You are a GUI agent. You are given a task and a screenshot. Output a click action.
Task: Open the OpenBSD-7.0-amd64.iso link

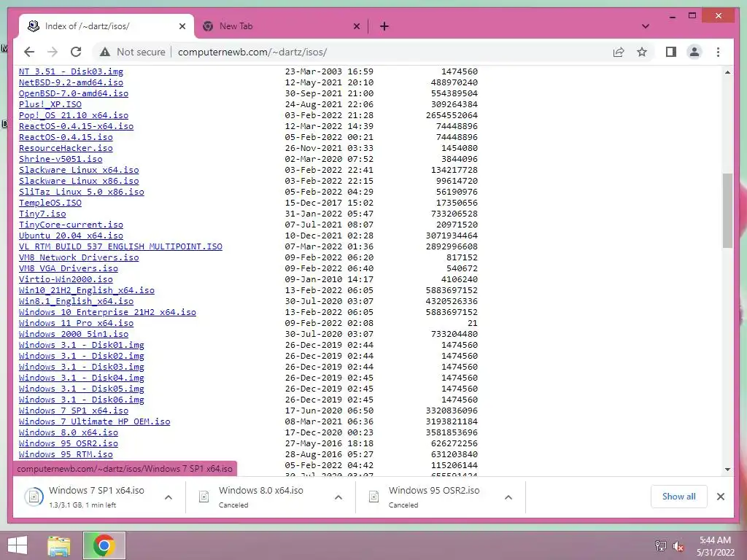(x=74, y=93)
